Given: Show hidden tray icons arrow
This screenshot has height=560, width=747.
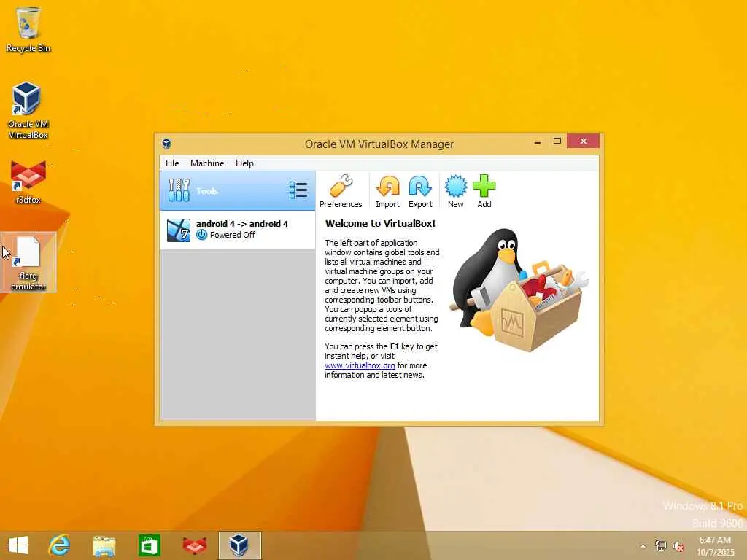Looking at the screenshot, I should [643, 546].
